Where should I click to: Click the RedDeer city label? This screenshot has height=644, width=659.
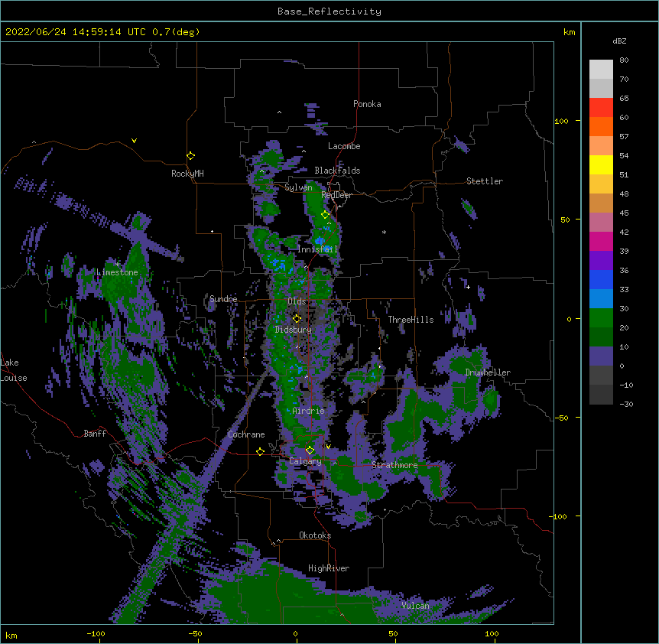[x=336, y=195]
